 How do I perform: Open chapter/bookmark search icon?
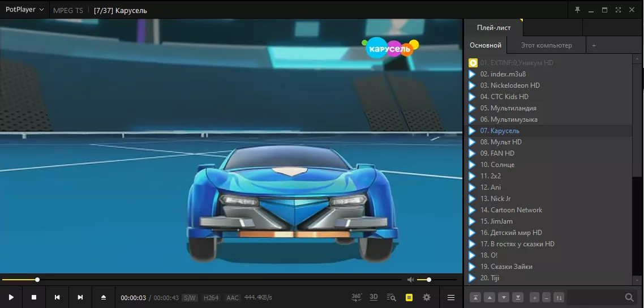pyautogui.click(x=392, y=297)
